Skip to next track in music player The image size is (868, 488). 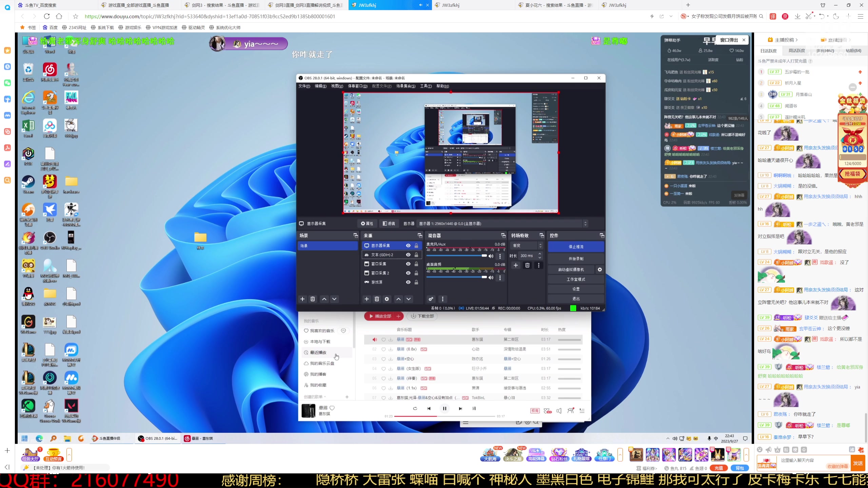(460, 408)
